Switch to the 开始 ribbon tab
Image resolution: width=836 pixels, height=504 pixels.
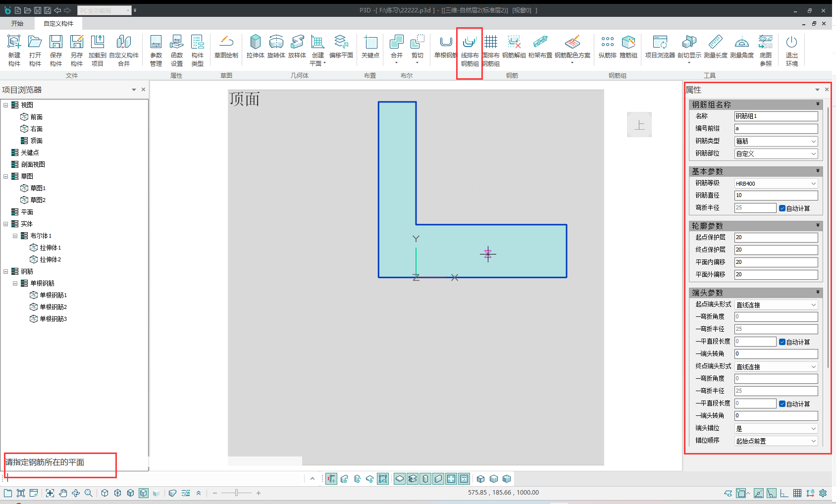click(17, 23)
